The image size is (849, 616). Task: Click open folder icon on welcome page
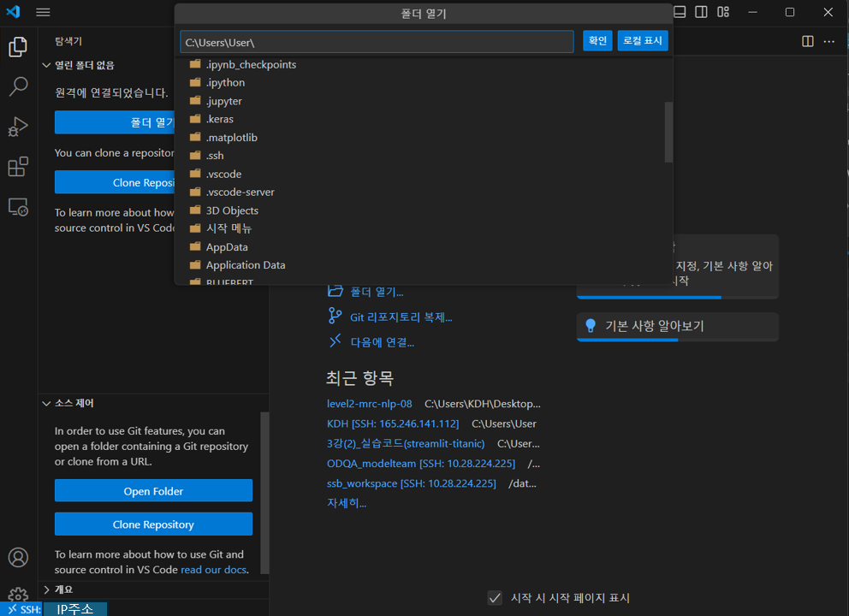(335, 291)
